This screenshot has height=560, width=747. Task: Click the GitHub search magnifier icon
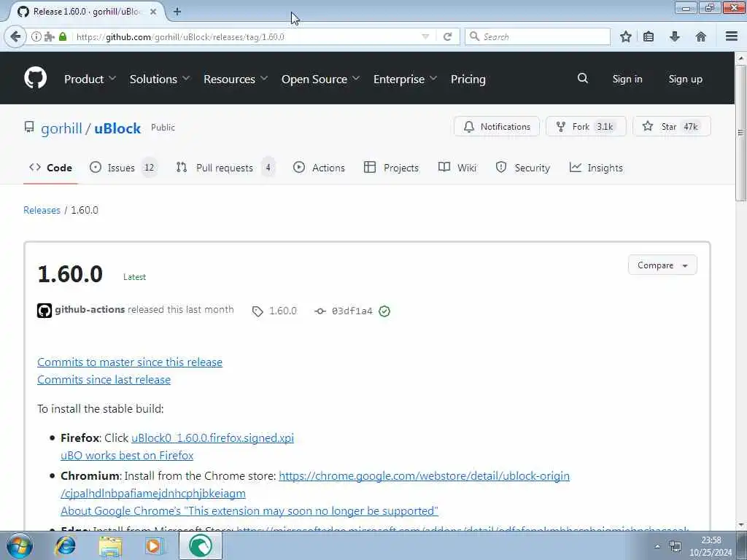(583, 78)
